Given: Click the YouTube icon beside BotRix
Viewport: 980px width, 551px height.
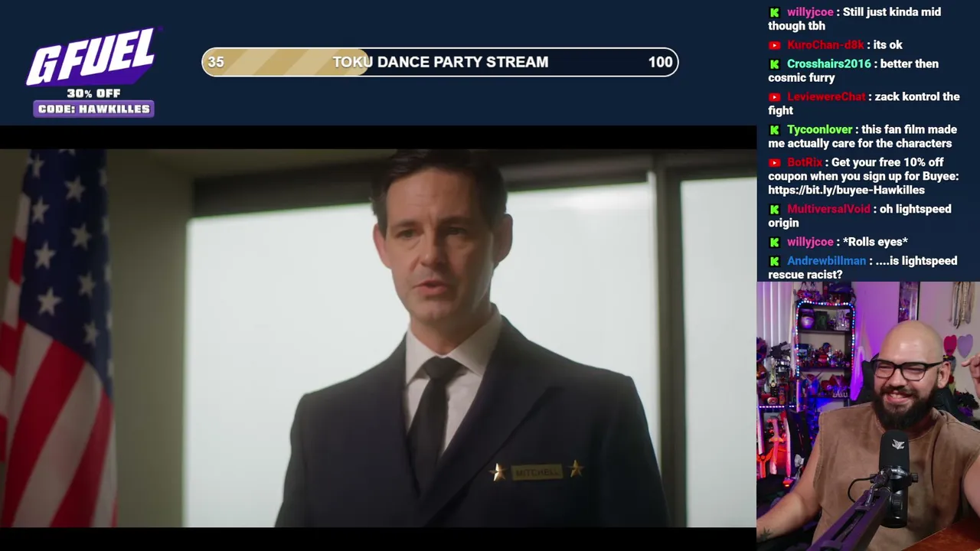Looking at the screenshot, I should (774, 163).
